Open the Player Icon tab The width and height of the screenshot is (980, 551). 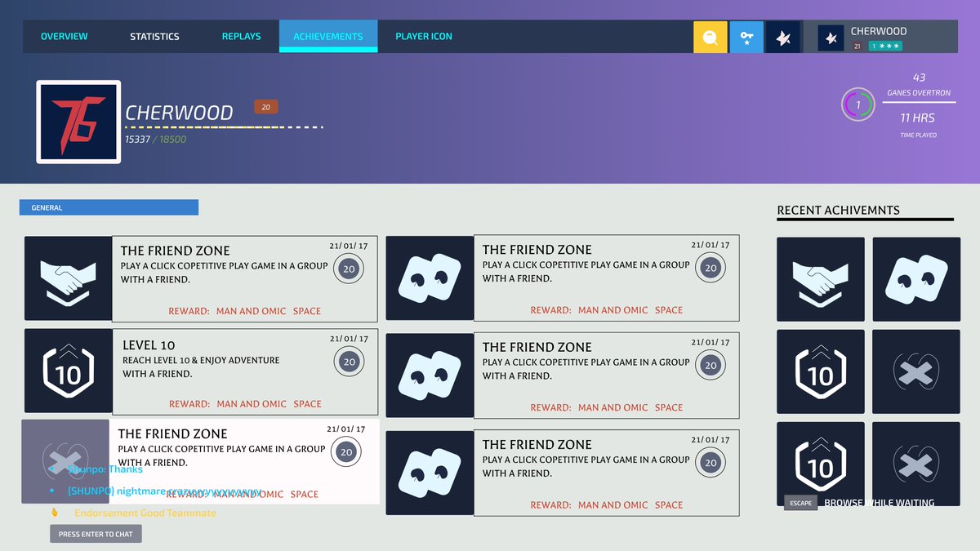click(423, 36)
